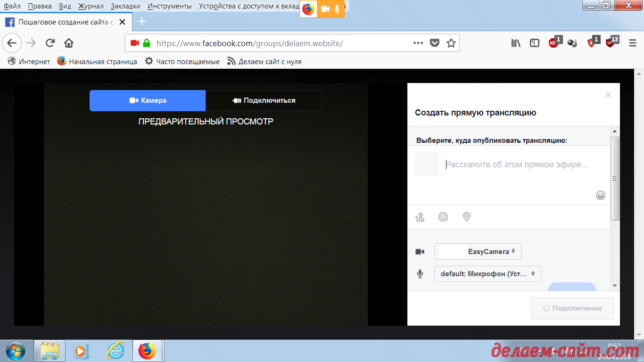Bookmark this page with the star icon
Image resolution: width=644 pixels, height=362 pixels.
tap(451, 43)
